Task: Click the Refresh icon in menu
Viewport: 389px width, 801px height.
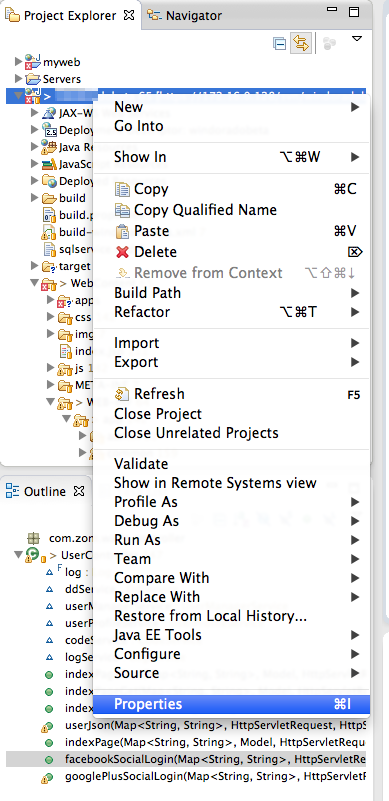Action: coord(123,394)
